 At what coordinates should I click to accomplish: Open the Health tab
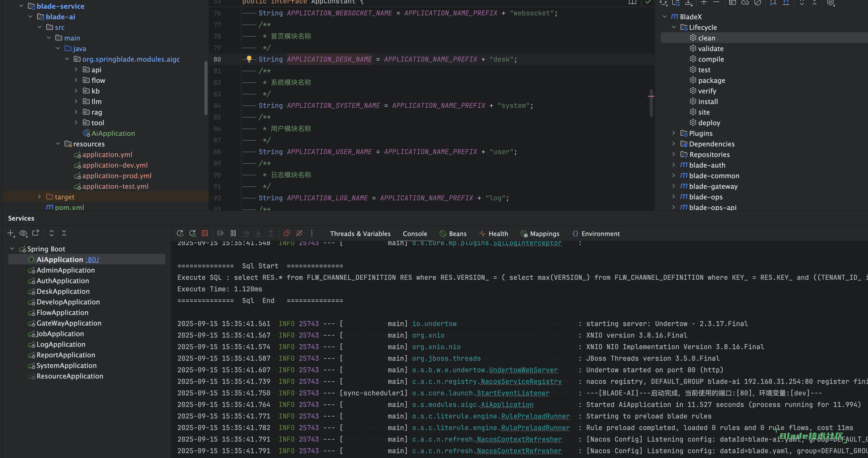(494, 233)
